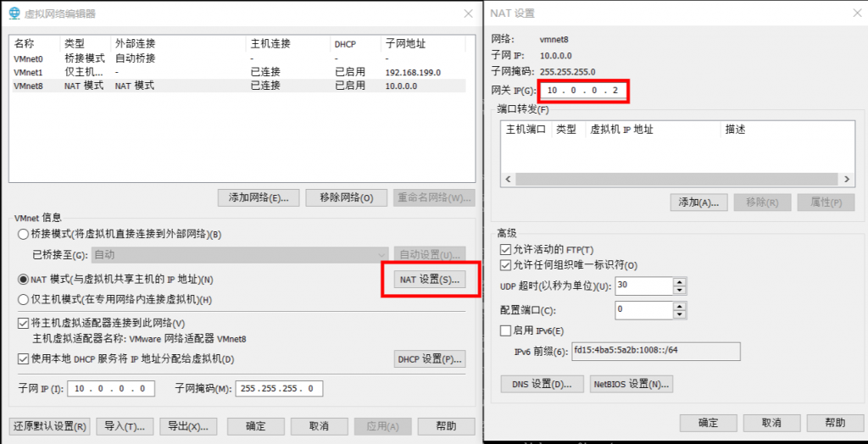Open NAT 设置 button
The height and width of the screenshot is (444, 868).
click(x=430, y=280)
